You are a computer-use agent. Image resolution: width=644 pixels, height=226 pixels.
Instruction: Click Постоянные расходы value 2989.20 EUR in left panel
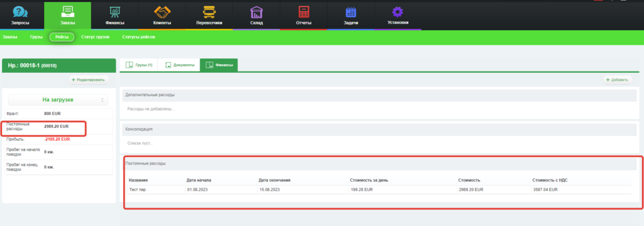56,126
